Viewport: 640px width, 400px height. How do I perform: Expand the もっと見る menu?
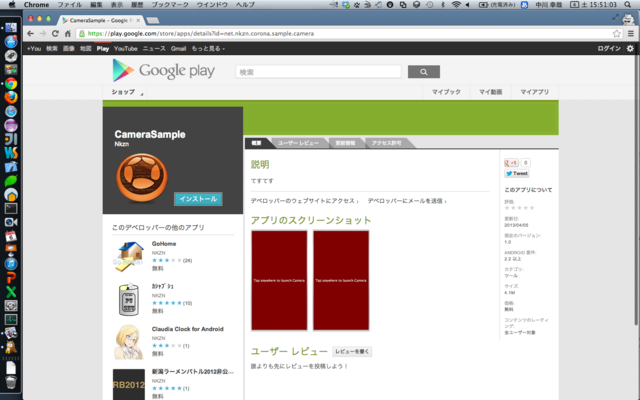pos(208,49)
